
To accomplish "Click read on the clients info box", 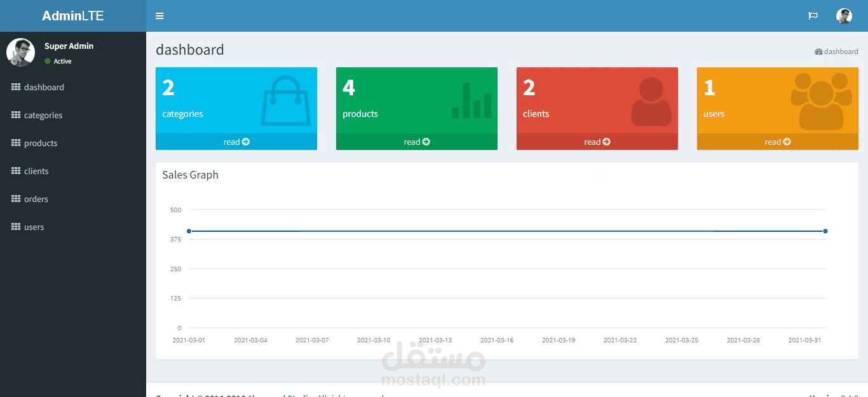I will [597, 142].
